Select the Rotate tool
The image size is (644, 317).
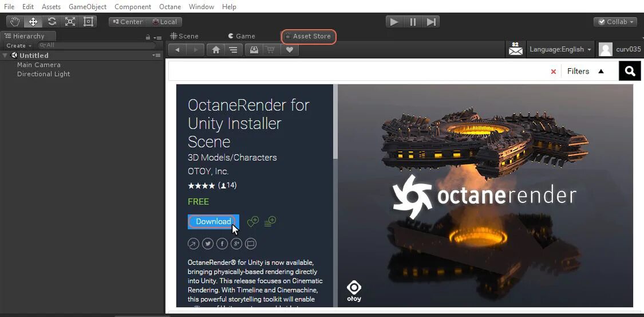(52, 22)
